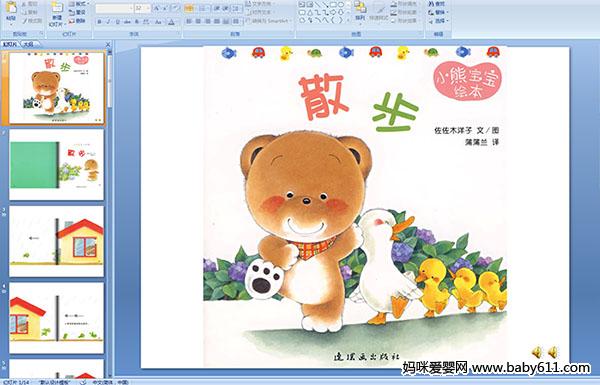Open the Arrange shapes icon
Screen dimensions: 600x385
point(360,10)
